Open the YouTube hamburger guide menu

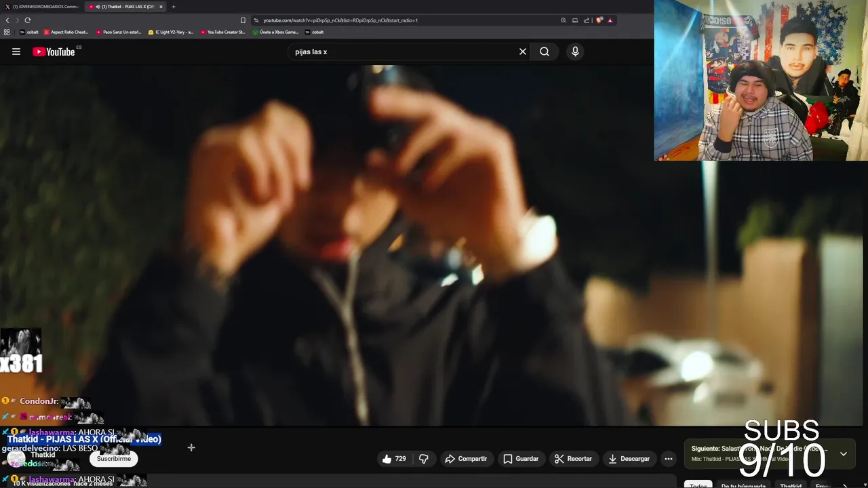click(16, 52)
